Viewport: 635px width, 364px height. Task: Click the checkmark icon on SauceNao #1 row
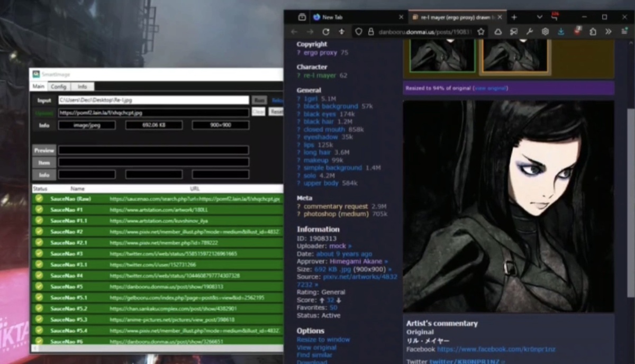pyautogui.click(x=39, y=210)
